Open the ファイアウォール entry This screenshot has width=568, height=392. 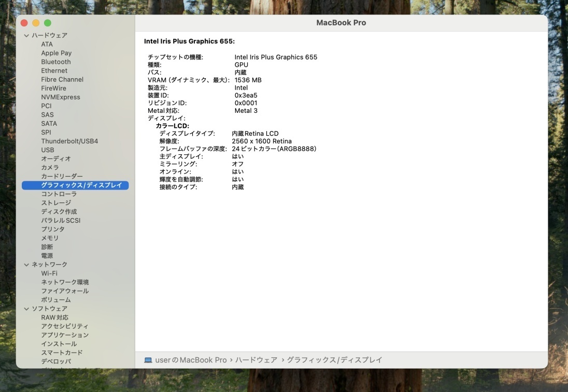coord(65,291)
